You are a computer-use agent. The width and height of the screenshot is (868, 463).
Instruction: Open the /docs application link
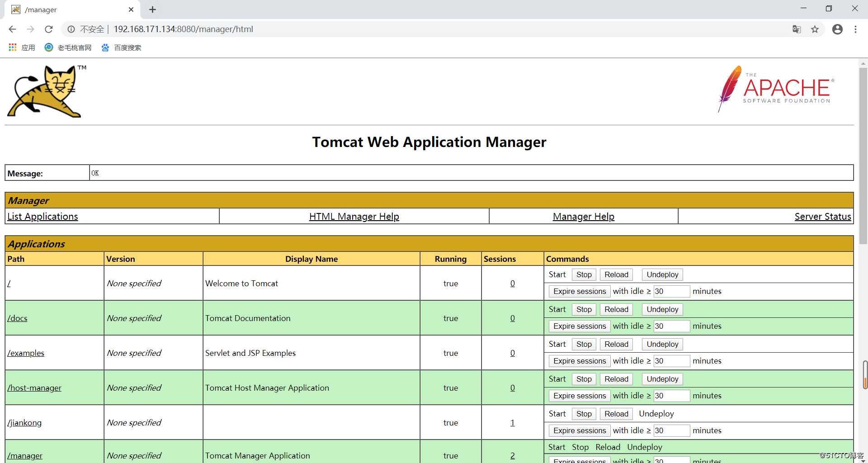17,318
